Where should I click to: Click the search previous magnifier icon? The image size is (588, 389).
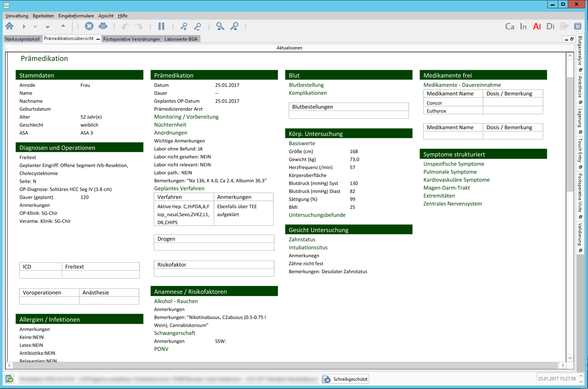pyautogui.click(x=220, y=26)
